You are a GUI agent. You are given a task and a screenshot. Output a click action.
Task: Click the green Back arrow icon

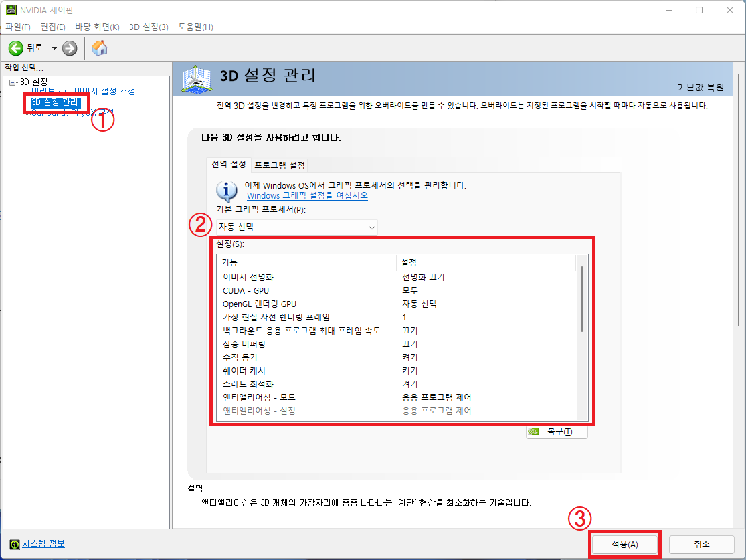15,48
